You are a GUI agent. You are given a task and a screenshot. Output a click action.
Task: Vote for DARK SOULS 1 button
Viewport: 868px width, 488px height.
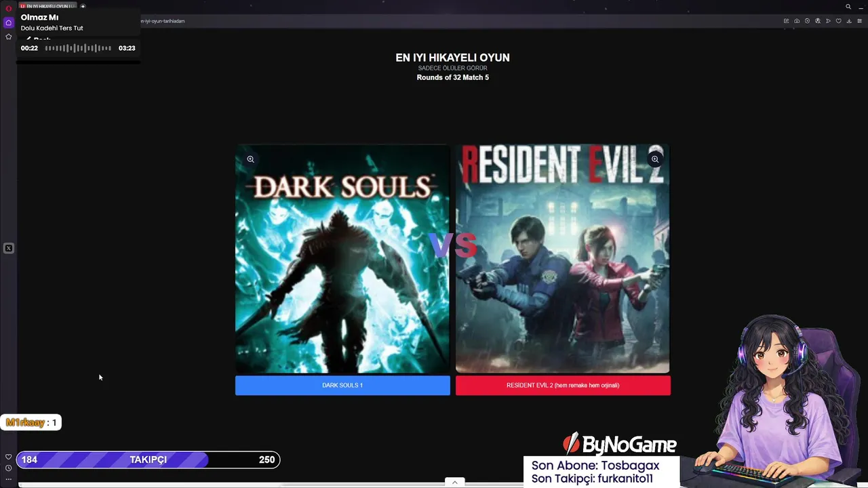coord(342,385)
